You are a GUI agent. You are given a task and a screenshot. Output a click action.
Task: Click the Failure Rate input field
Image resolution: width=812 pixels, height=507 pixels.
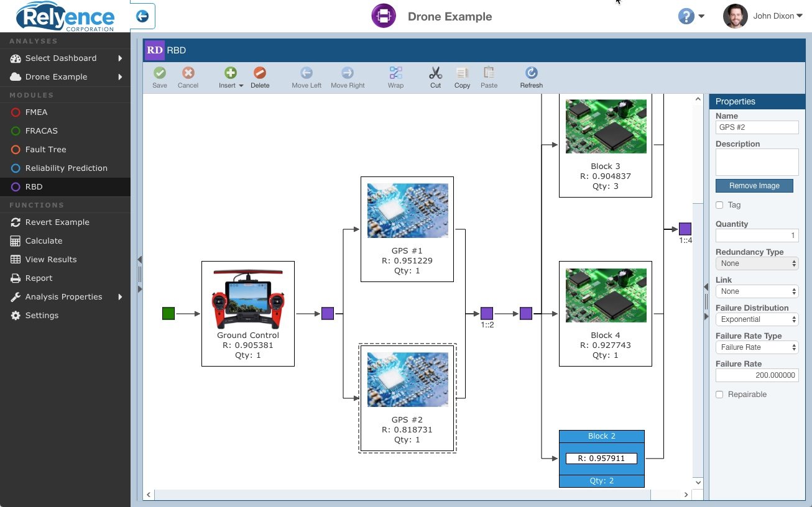[756, 375]
